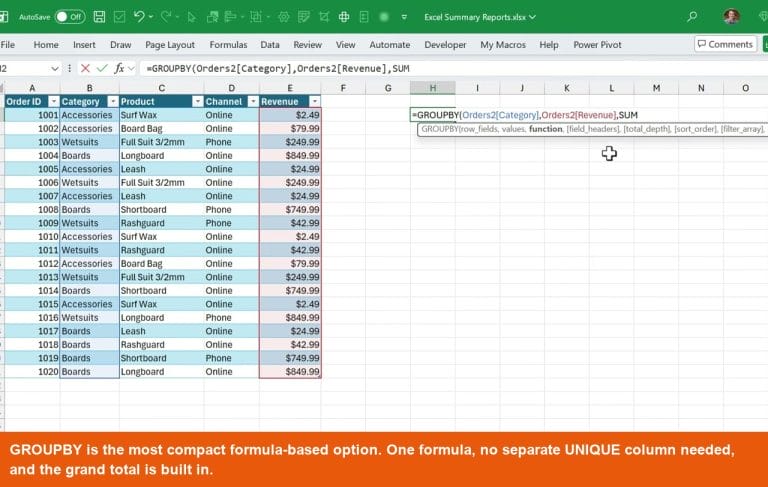The image size is (768, 487).
Task: Click the total_depth argument in tooltip
Action: [647, 129]
